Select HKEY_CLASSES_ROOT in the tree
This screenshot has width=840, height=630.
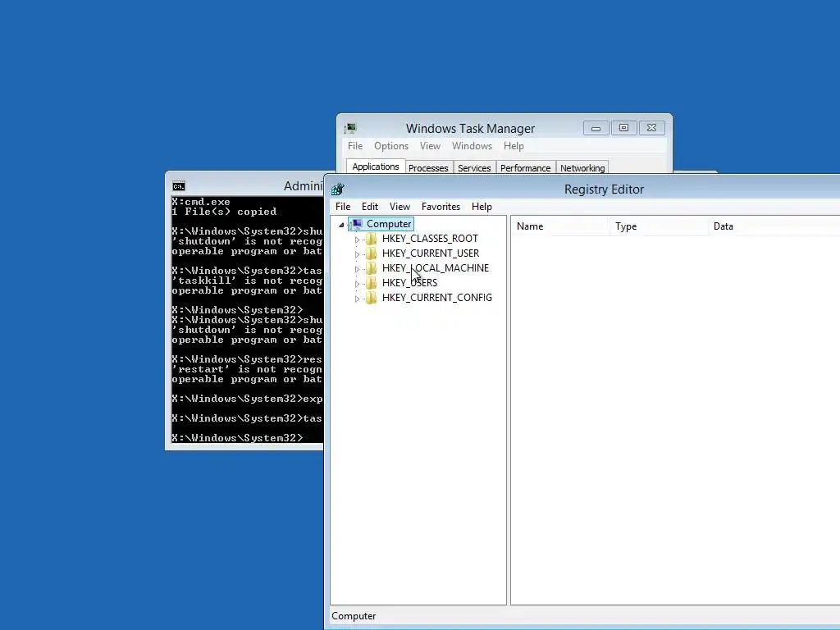[x=430, y=239]
